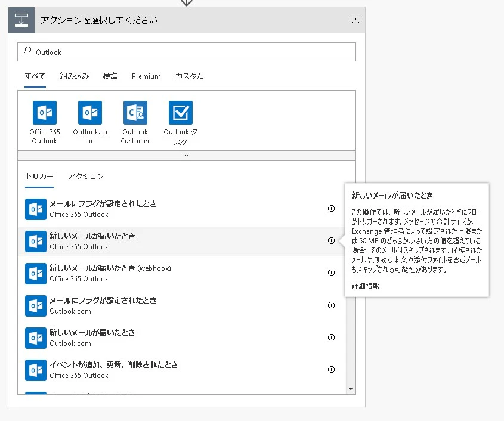Choose trigger 新しいメールが届いたとき (webhook)
This screenshot has height=421, width=504.
[181, 274]
